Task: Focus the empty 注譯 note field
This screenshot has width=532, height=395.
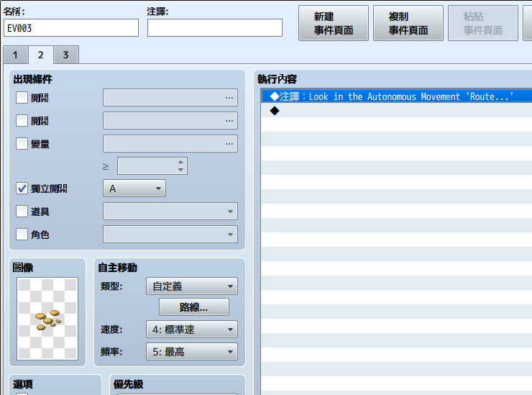Action: (215, 28)
